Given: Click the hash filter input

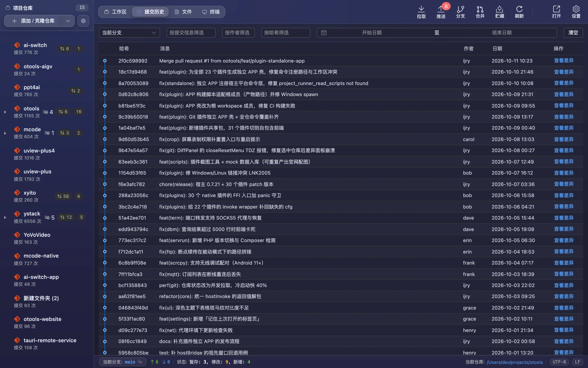Looking at the screenshot, I should click(x=286, y=33).
